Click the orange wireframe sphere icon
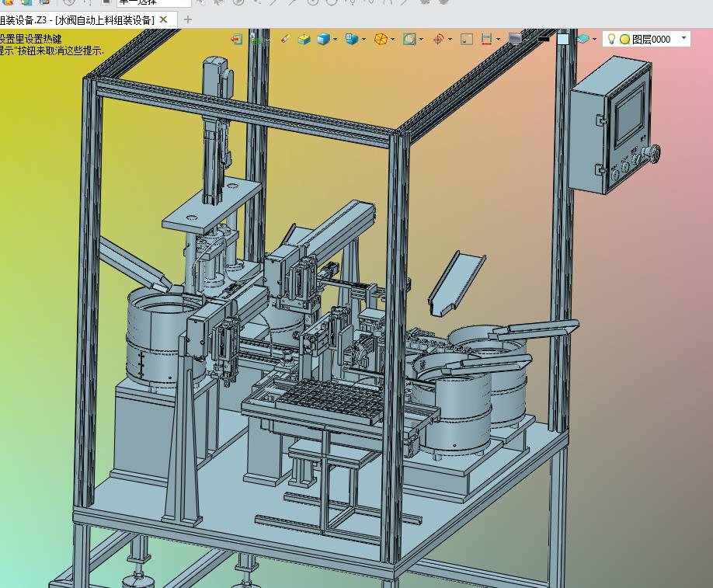713x588 pixels. coord(381,40)
